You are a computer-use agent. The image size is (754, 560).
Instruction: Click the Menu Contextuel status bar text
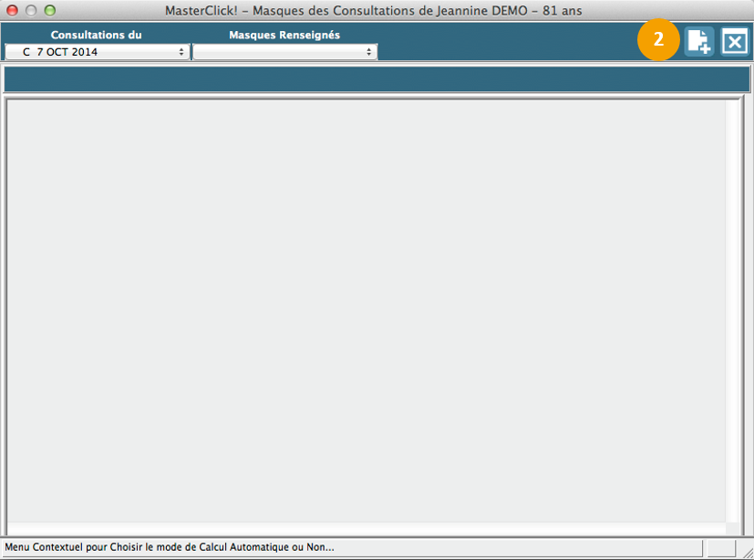[x=170, y=547]
